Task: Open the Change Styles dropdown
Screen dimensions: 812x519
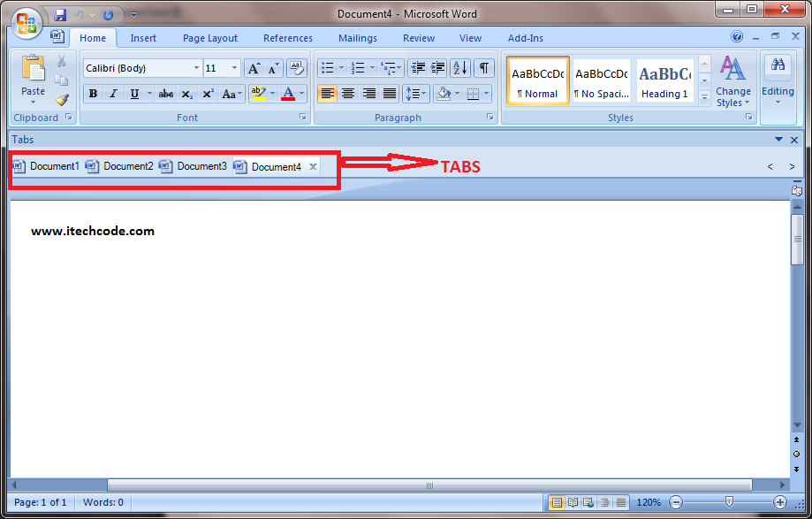Action: 732,81
